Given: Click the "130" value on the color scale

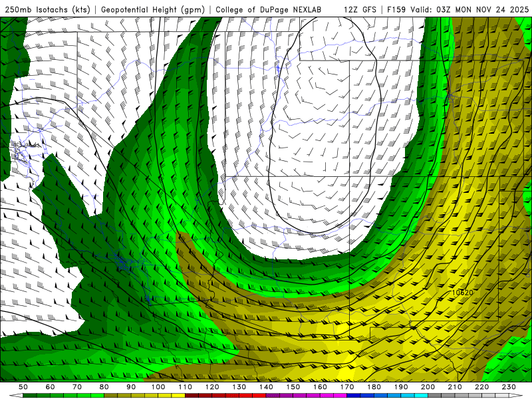Looking at the screenshot, I should [x=239, y=387].
